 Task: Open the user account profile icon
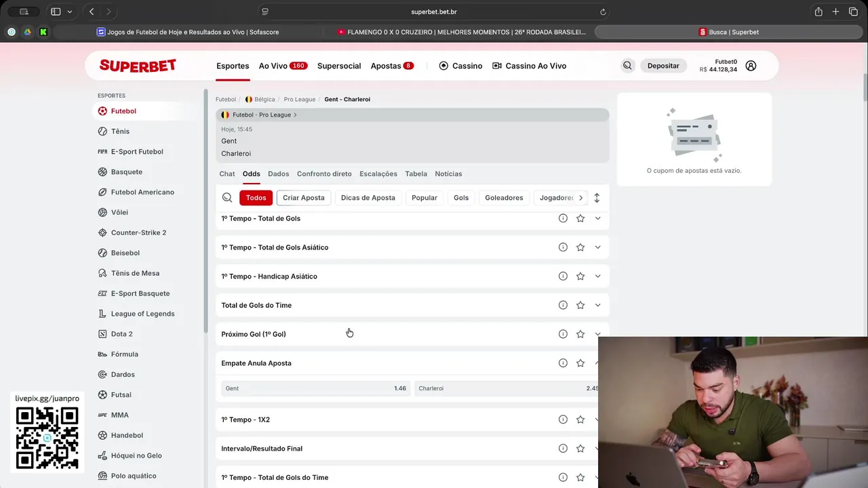751,66
